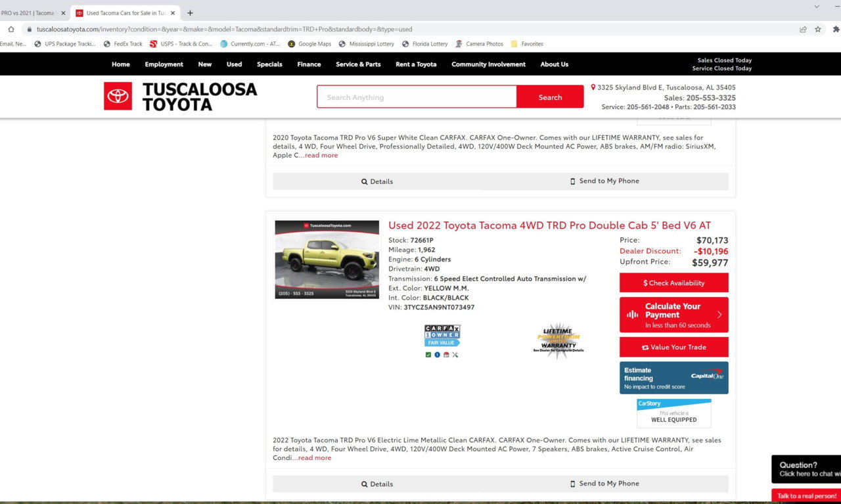Open About Us menu
This screenshot has height=504, width=841.
coord(555,64)
